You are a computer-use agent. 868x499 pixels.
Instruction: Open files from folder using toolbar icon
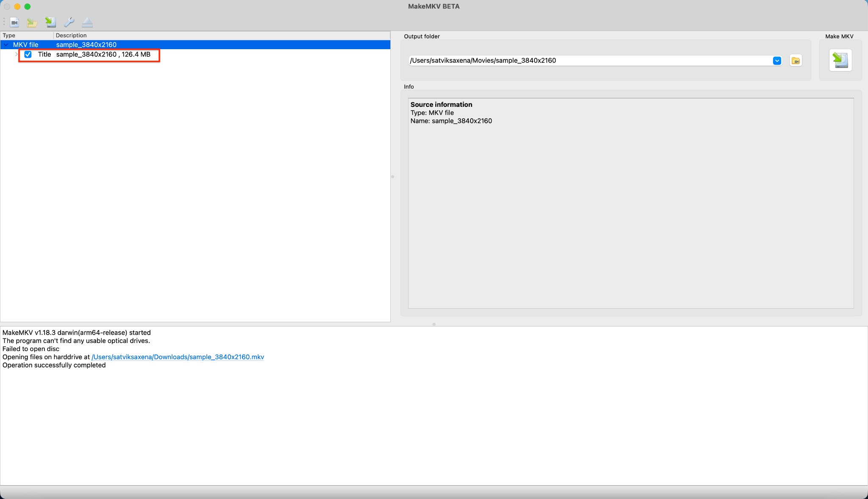click(32, 22)
